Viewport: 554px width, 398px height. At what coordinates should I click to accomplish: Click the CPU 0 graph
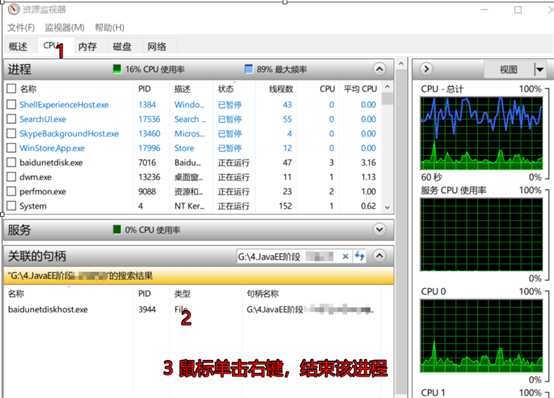[x=481, y=335]
